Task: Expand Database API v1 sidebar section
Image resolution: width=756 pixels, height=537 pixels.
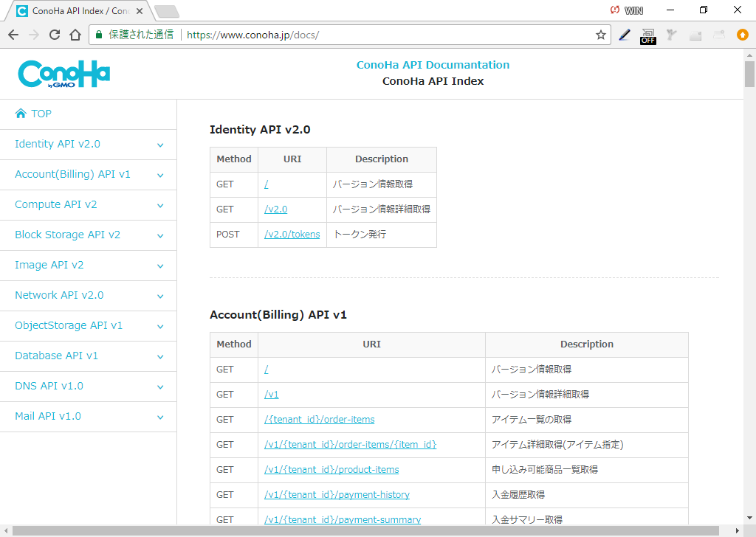Action: (x=89, y=356)
